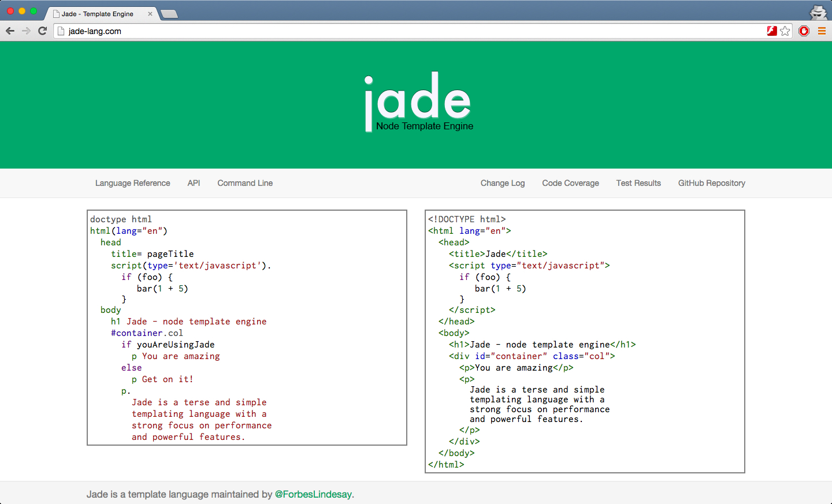The height and width of the screenshot is (504, 832).
Task: Click the back navigation arrow
Action: pyautogui.click(x=10, y=31)
